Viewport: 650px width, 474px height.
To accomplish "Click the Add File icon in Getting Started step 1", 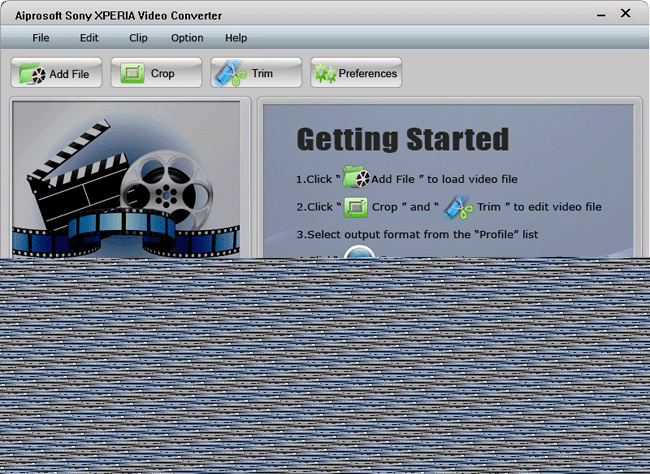I will [357, 177].
